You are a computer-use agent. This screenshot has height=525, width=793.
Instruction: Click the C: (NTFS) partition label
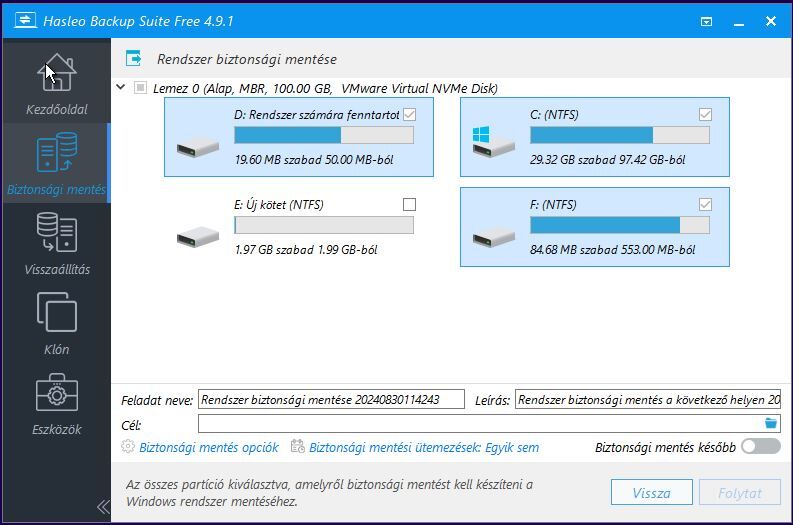tap(554, 115)
